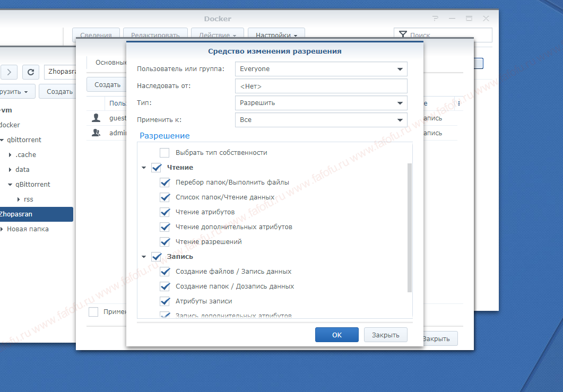Uncheck 'Перебор папок/Выполнить файлы'

[x=165, y=182]
